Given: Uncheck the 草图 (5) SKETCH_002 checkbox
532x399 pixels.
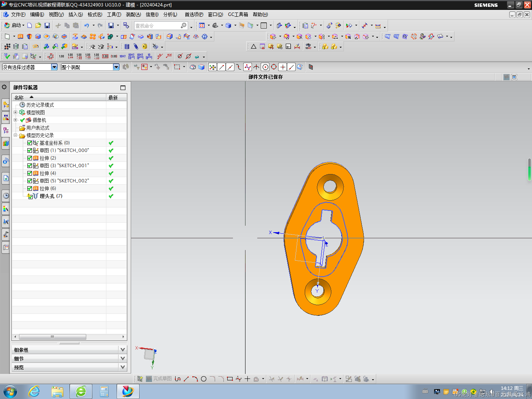Looking at the screenshot, I should point(30,181).
